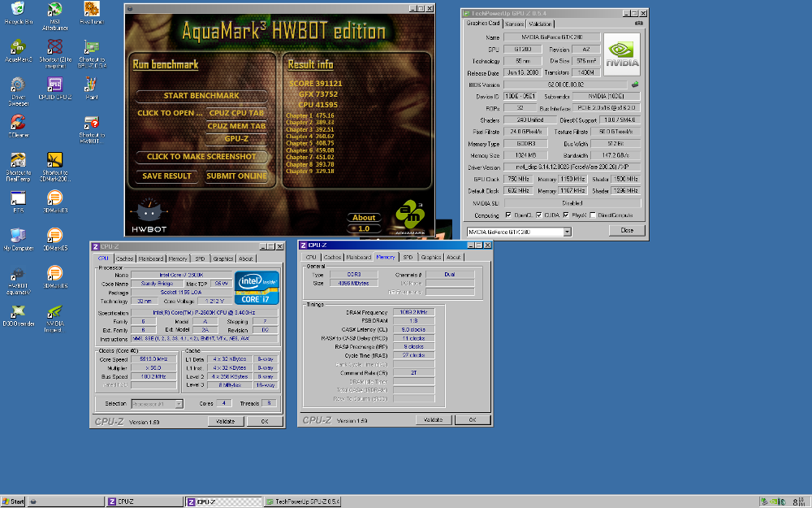Click the Core Speed value in CPU-Z
The height and width of the screenshot is (508, 812).
tap(153, 358)
